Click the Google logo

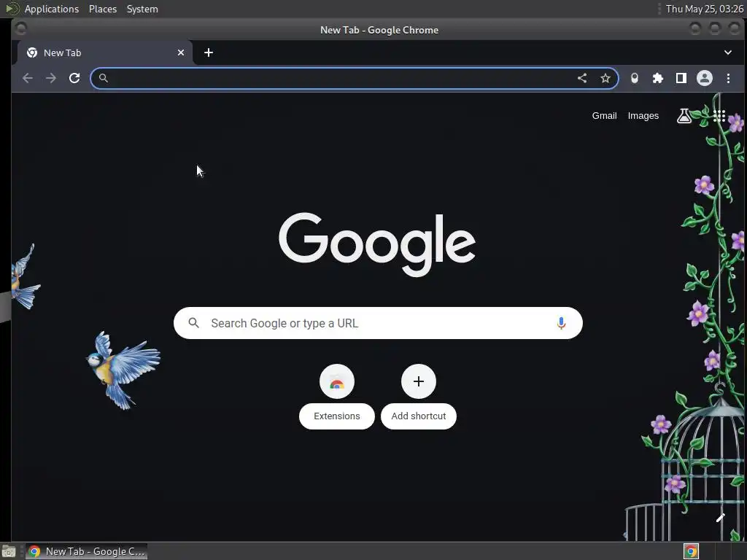point(377,244)
